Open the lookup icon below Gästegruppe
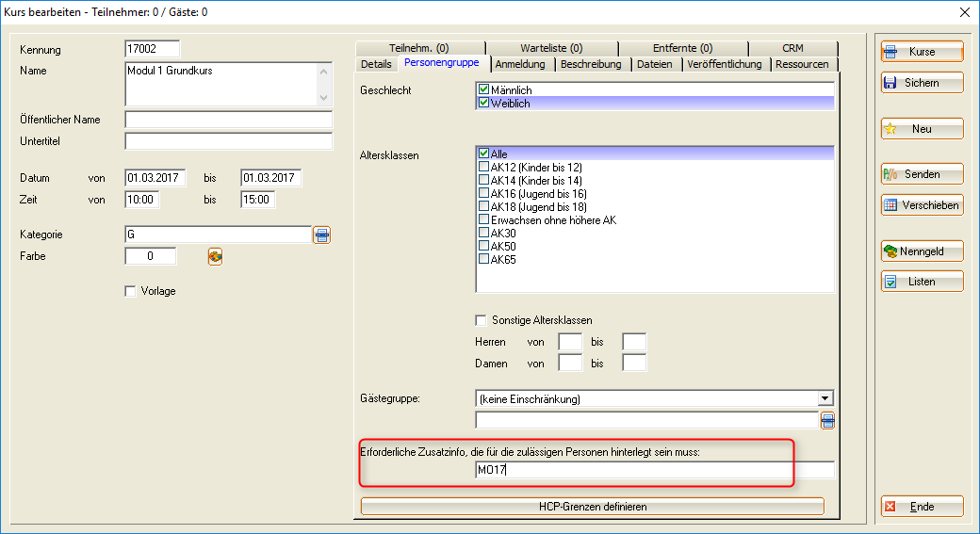The image size is (980, 534). tap(827, 420)
